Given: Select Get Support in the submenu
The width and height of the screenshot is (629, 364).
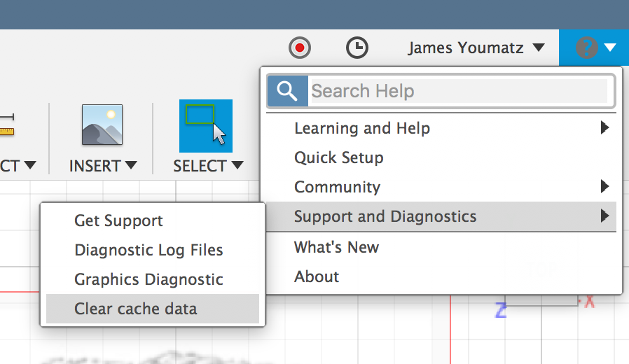Looking at the screenshot, I should (x=118, y=220).
